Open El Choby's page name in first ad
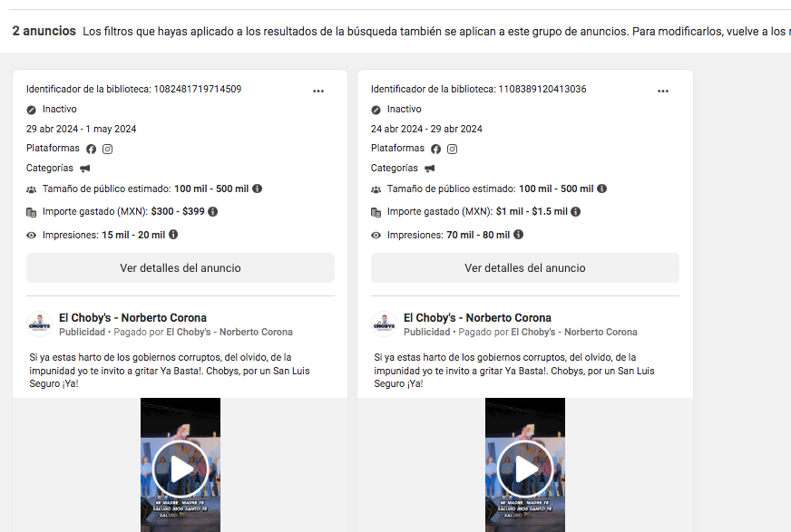The height and width of the screenshot is (532, 791). pyautogui.click(x=132, y=318)
